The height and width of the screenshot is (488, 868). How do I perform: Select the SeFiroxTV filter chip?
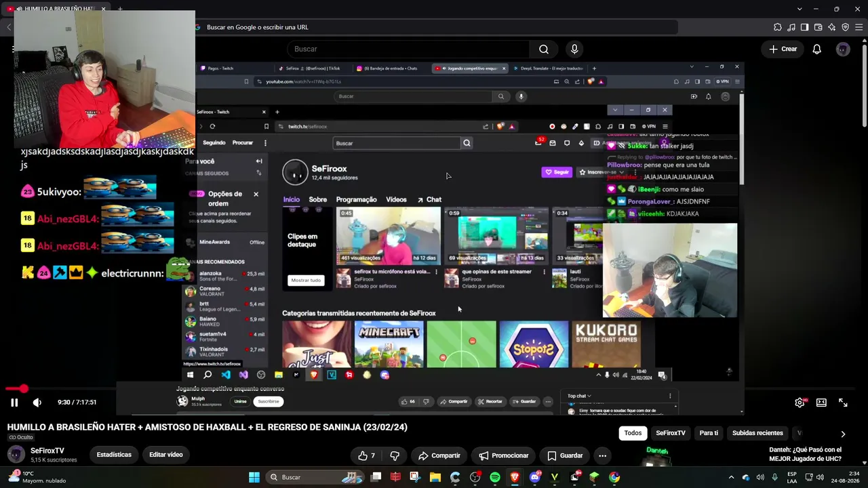(671, 433)
